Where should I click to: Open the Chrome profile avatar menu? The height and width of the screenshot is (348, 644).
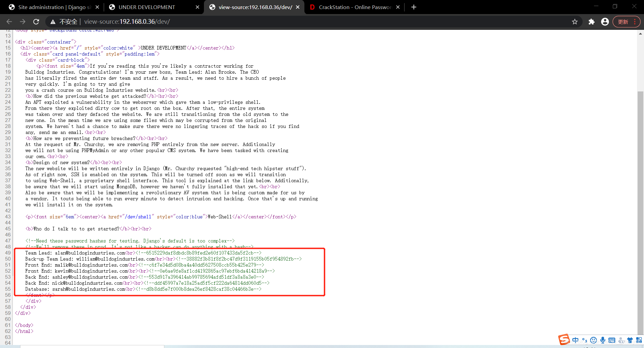pos(605,22)
